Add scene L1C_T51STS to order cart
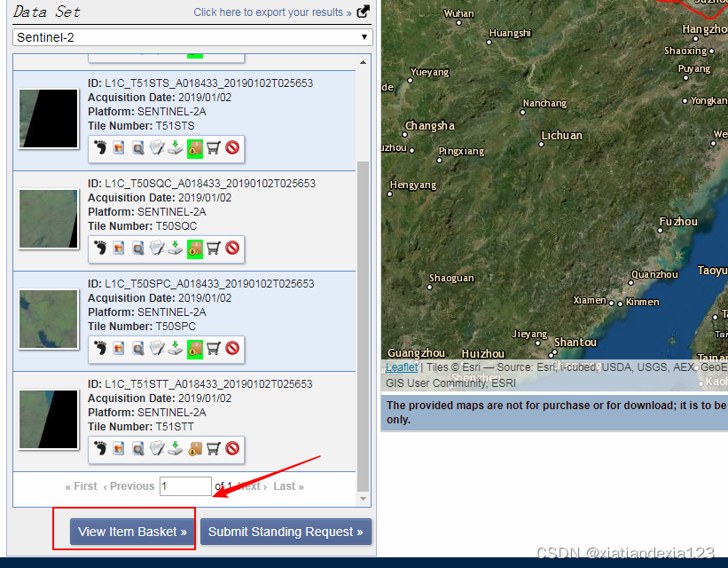 (213, 148)
